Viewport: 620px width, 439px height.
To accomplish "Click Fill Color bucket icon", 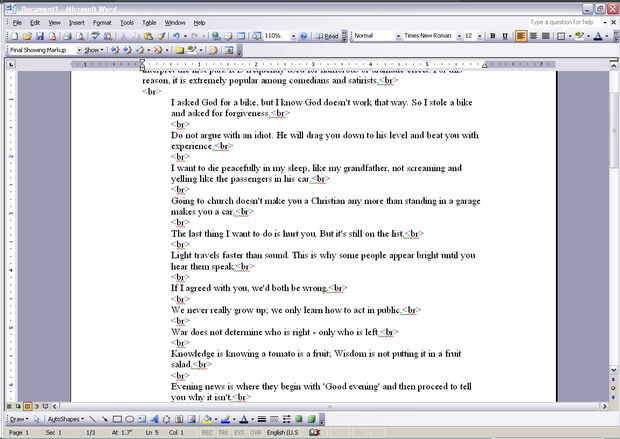I will (207, 419).
